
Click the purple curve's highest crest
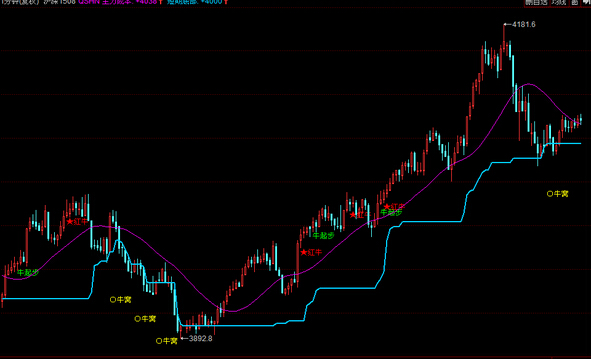pos(529,84)
